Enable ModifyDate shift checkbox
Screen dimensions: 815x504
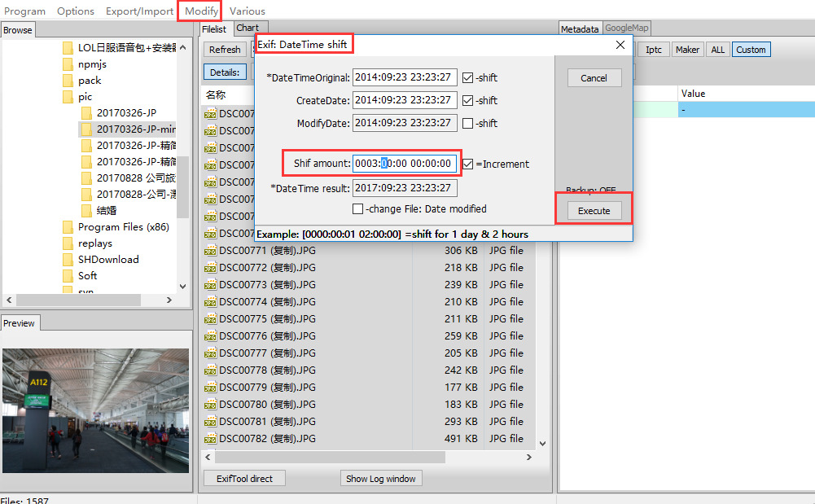coord(468,124)
